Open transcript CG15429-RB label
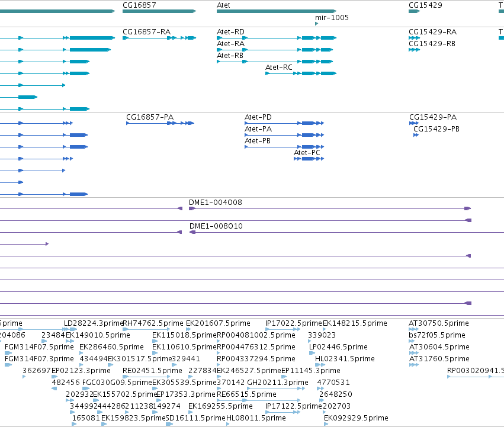Screen dimensions: 504x427 click(432, 44)
